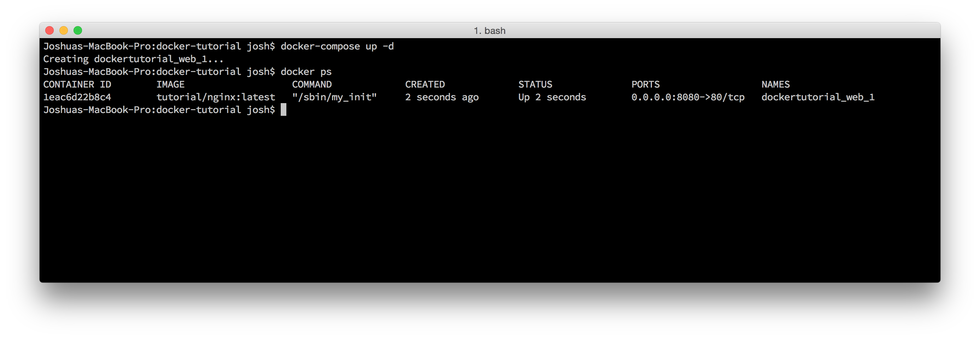The width and height of the screenshot is (980, 339).
Task: Click the '2 seconds ago' created value
Action: pos(442,97)
